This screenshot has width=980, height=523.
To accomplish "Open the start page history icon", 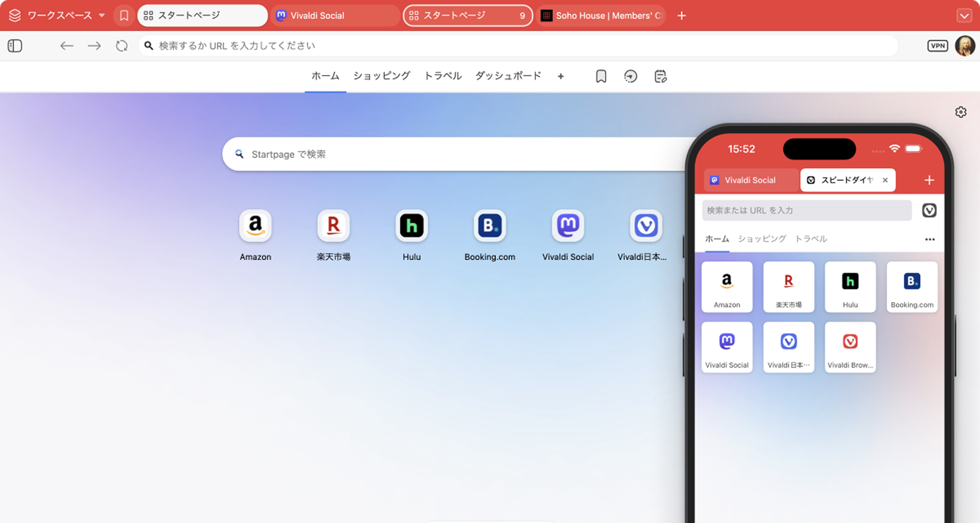I will pyautogui.click(x=630, y=76).
